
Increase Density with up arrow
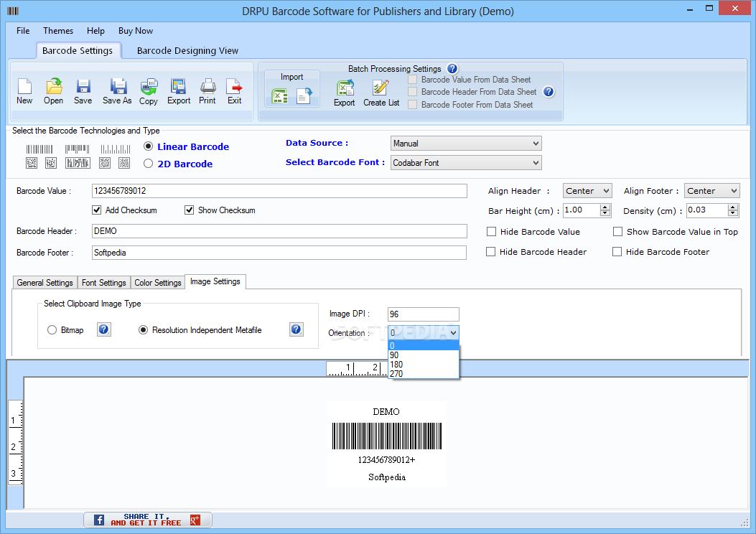click(x=733, y=207)
